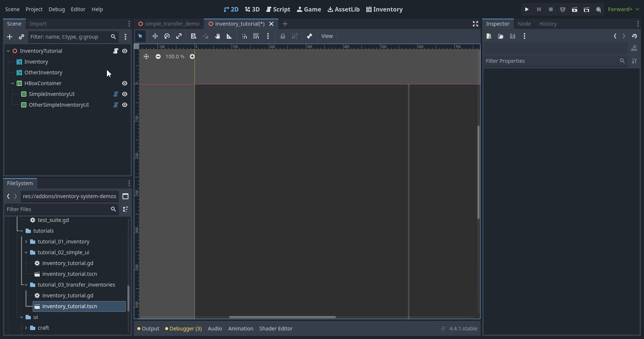Switch to the Import tab
This screenshot has width=644, height=339.
tap(38, 24)
